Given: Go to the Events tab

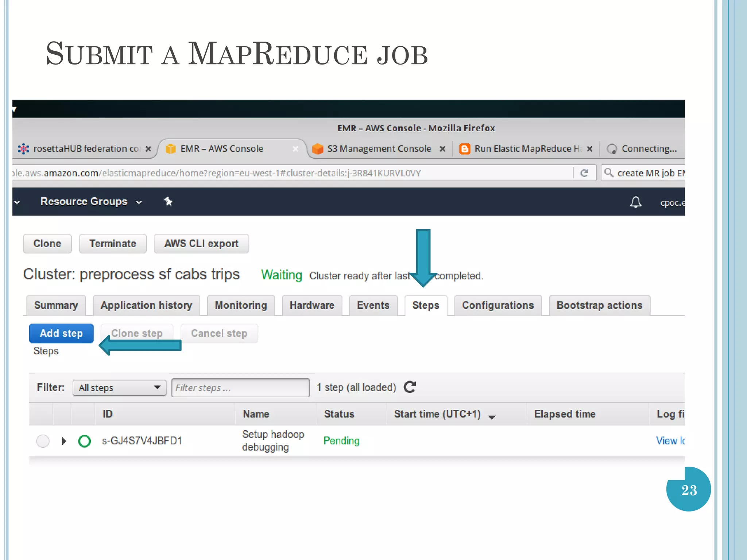Looking at the screenshot, I should point(373,305).
